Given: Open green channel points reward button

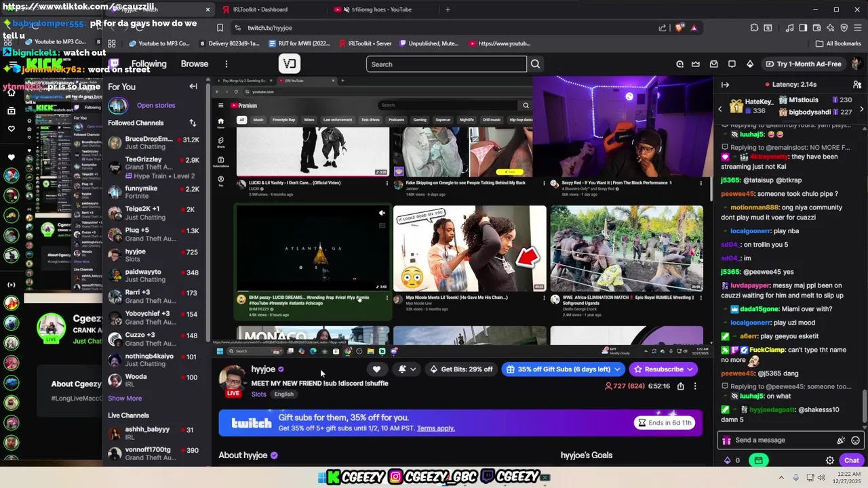Looking at the screenshot, I should 758,460.
